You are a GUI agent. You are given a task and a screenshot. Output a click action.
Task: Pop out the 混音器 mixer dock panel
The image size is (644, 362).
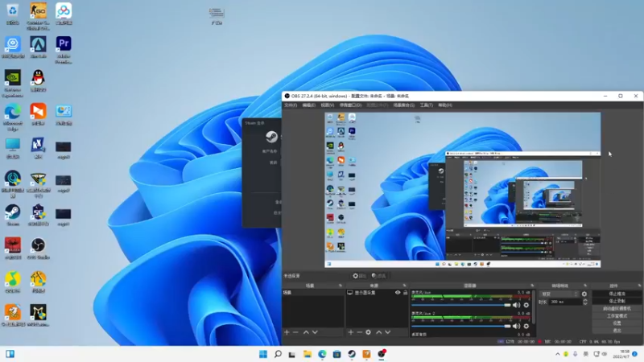pos(532,286)
